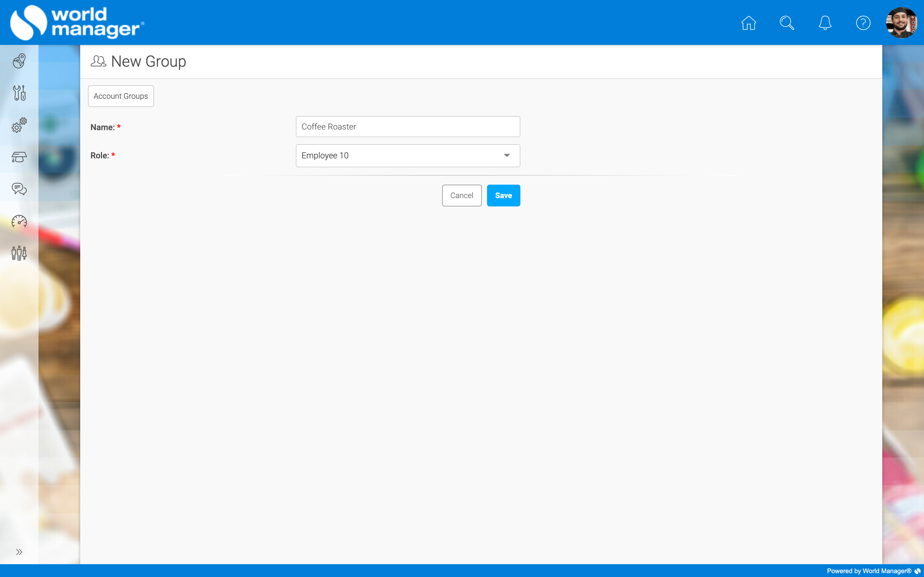Click the Name field containing Coffee Roaster
924x577 pixels.
click(x=408, y=127)
